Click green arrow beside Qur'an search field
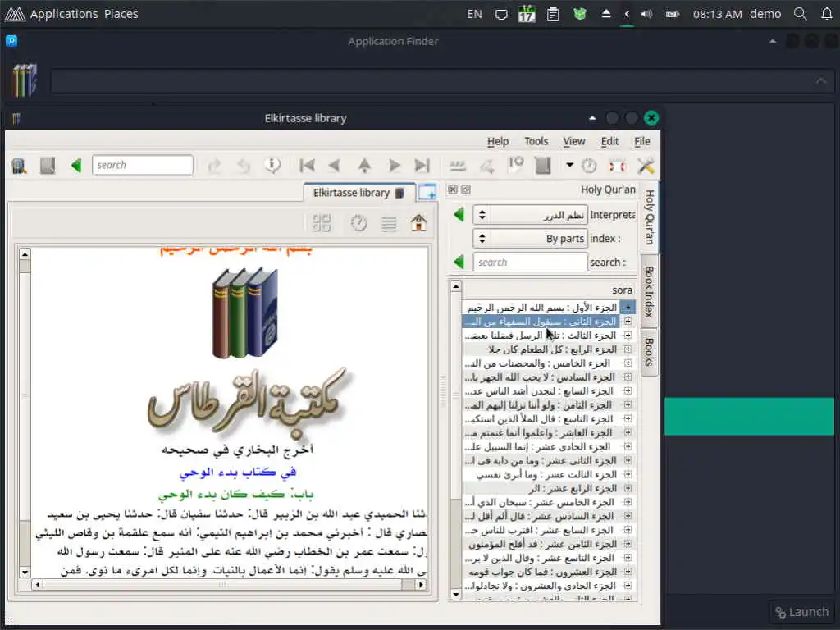 tap(459, 262)
